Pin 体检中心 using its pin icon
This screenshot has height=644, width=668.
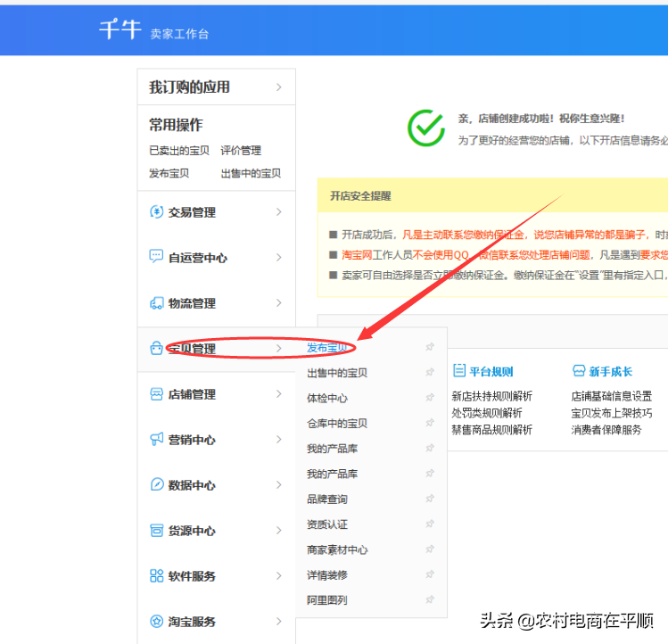(430, 397)
